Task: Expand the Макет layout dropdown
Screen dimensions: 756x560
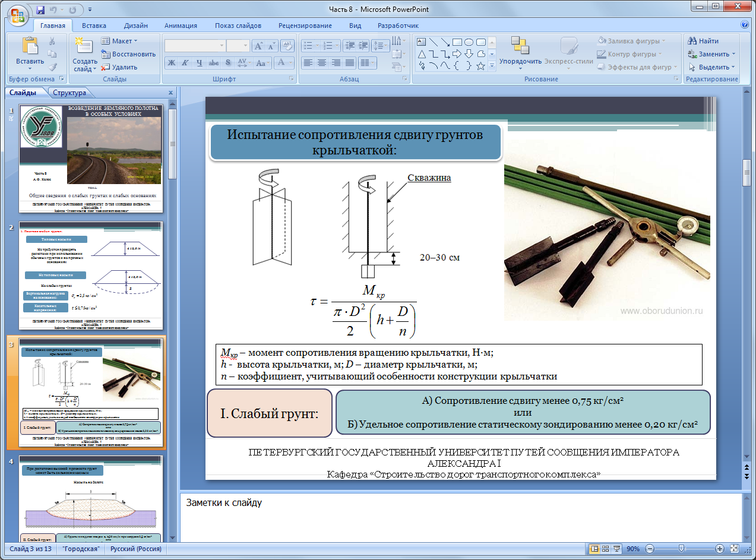Action: 119,41
